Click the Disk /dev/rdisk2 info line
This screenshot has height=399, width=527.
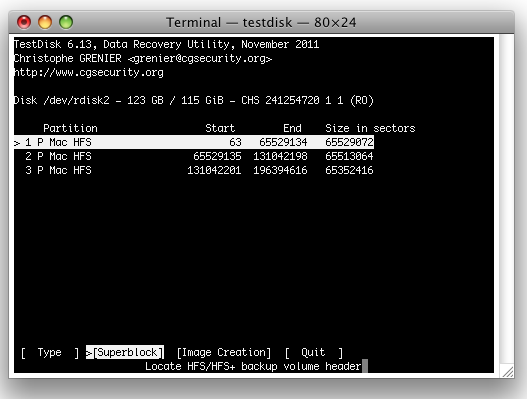[194, 101]
